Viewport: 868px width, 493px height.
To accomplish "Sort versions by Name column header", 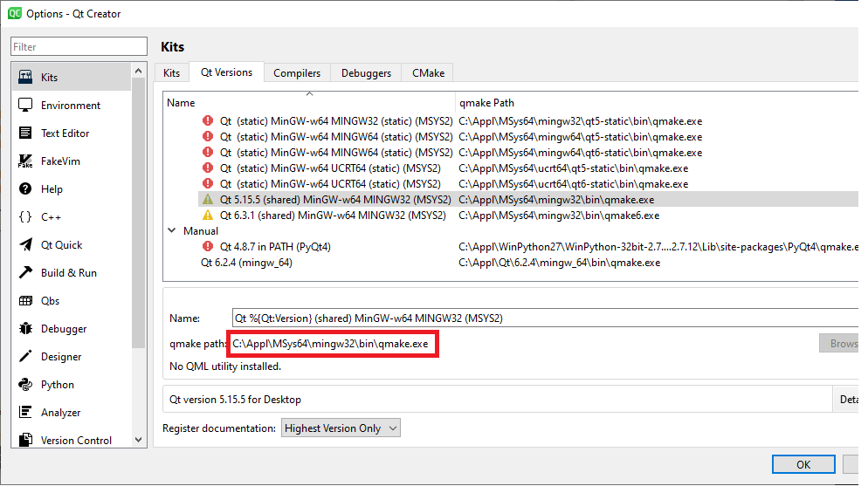I will pos(309,102).
